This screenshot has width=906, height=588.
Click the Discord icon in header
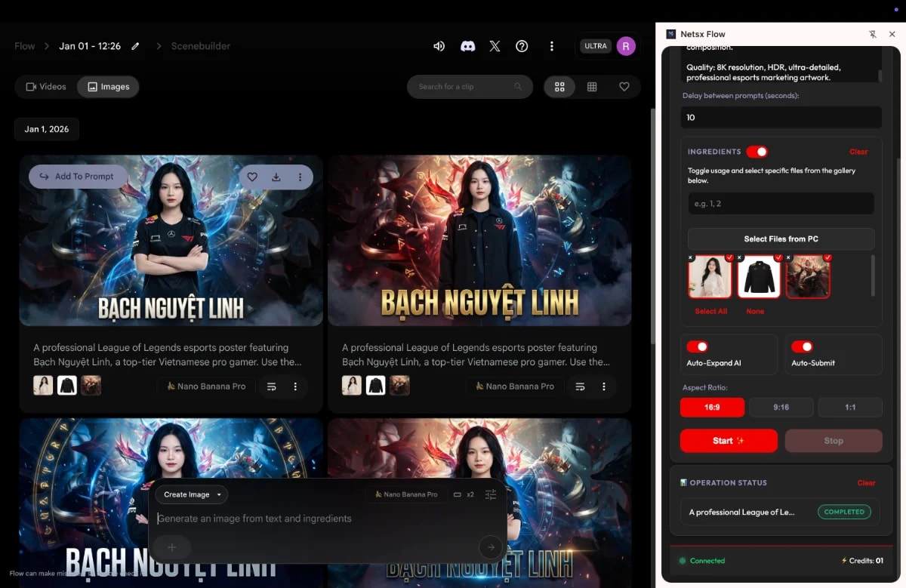pos(467,46)
